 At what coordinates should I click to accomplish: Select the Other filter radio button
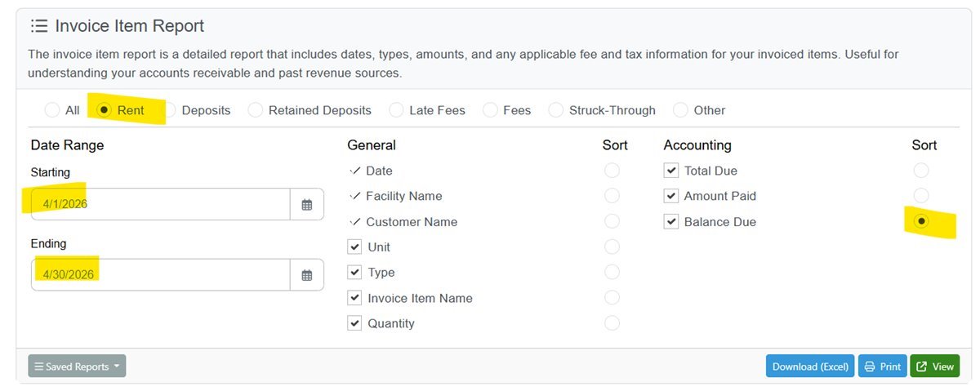[x=680, y=109]
